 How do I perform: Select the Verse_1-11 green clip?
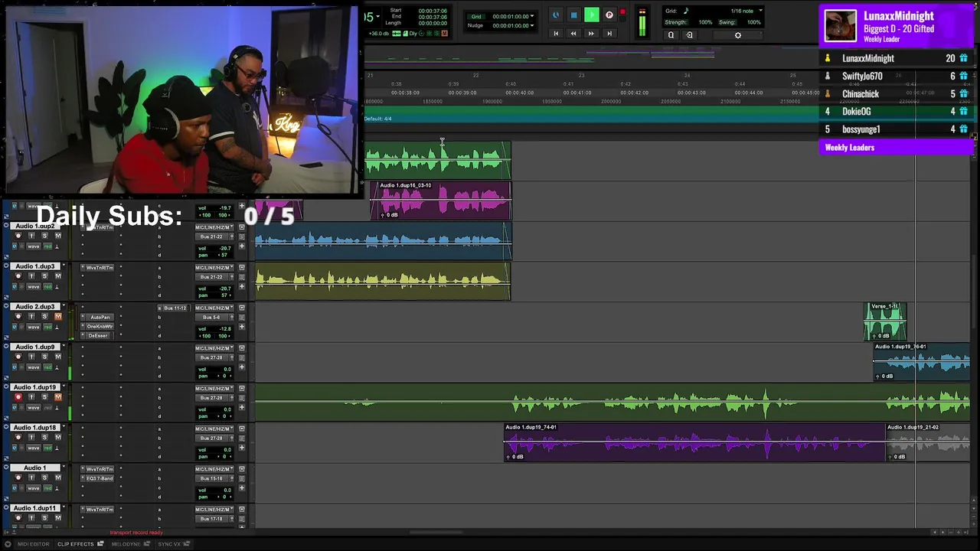(x=886, y=322)
